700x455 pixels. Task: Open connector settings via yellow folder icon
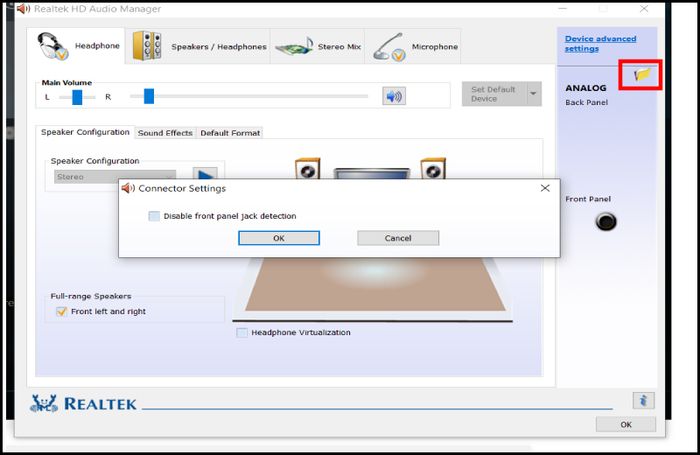click(x=642, y=75)
